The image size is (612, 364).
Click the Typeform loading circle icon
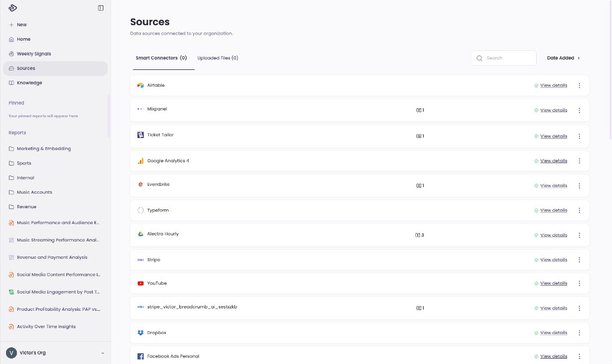(x=140, y=210)
